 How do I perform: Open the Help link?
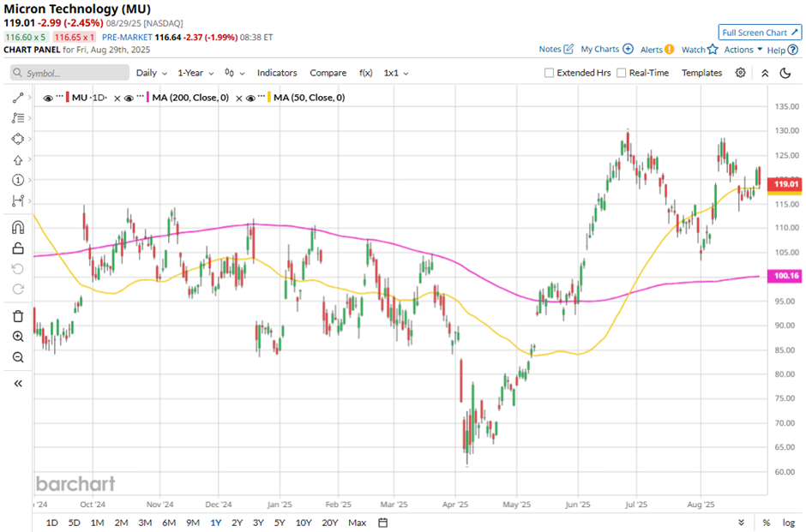pyautogui.click(x=782, y=50)
